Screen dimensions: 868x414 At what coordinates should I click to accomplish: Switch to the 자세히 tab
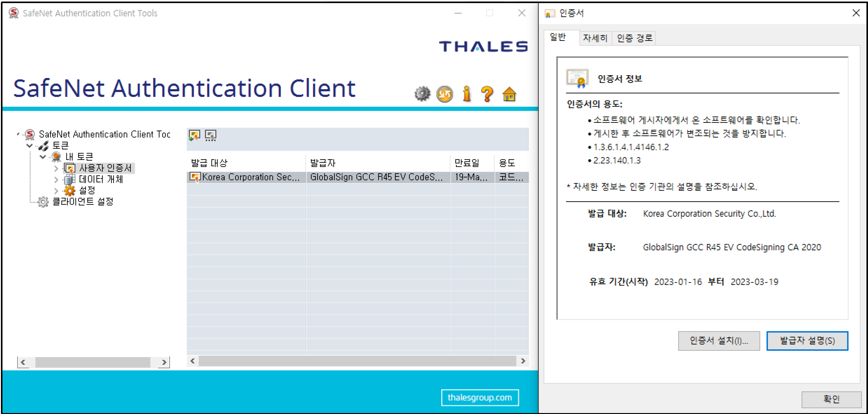[x=595, y=38]
